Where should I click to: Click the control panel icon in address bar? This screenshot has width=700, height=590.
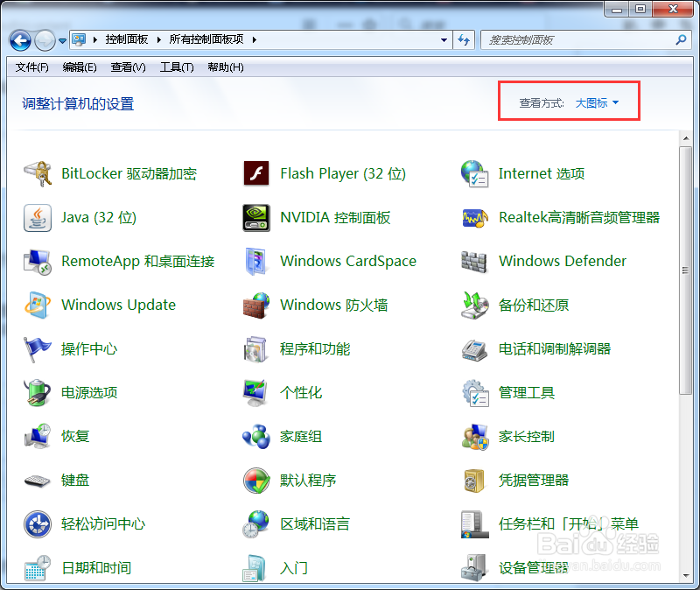pos(79,39)
